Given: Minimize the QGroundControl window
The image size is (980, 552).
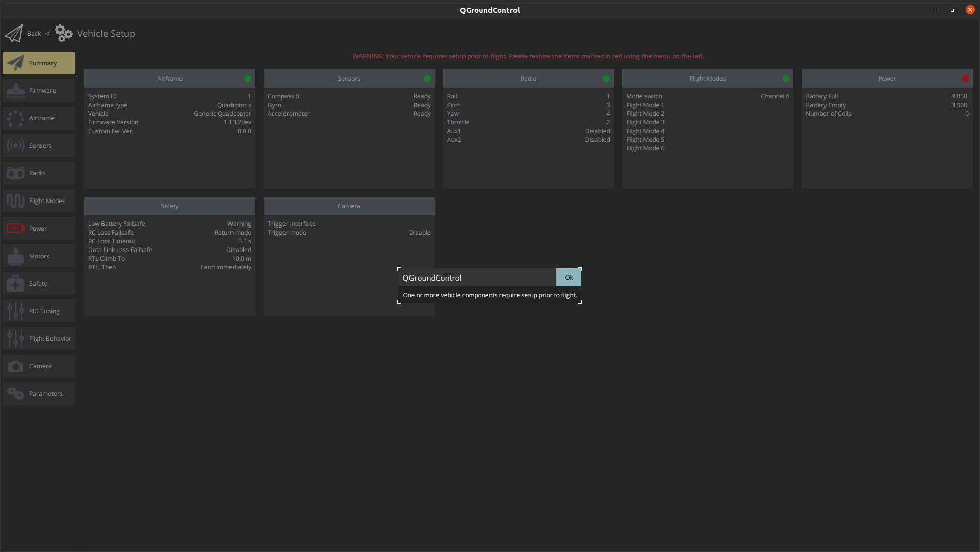Looking at the screenshot, I should (x=936, y=10).
